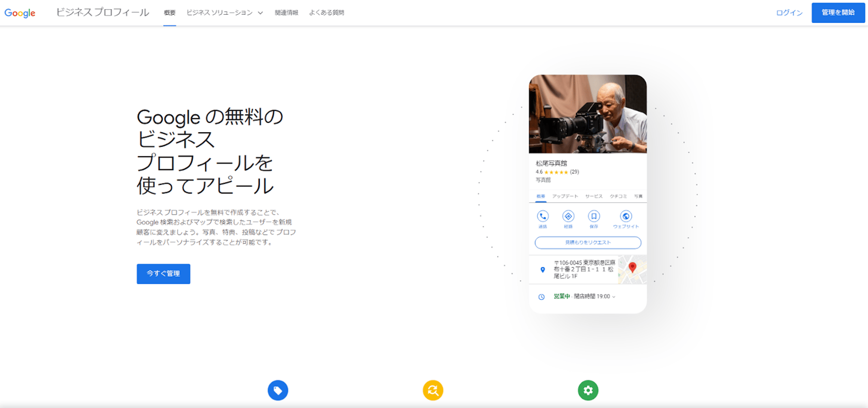Screen dimensions: 868x408
Task: Click the 松尾写真館 business name
Action: [x=551, y=163]
